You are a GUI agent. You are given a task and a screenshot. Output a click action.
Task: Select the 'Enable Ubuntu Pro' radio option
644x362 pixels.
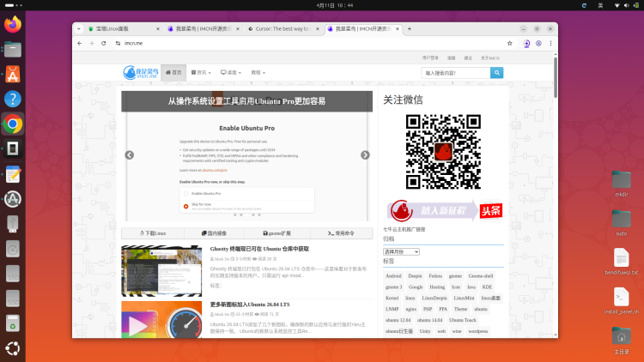tap(185, 194)
